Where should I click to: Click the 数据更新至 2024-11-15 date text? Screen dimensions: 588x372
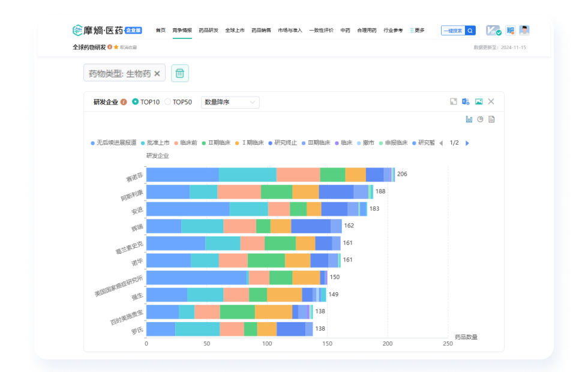click(500, 47)
